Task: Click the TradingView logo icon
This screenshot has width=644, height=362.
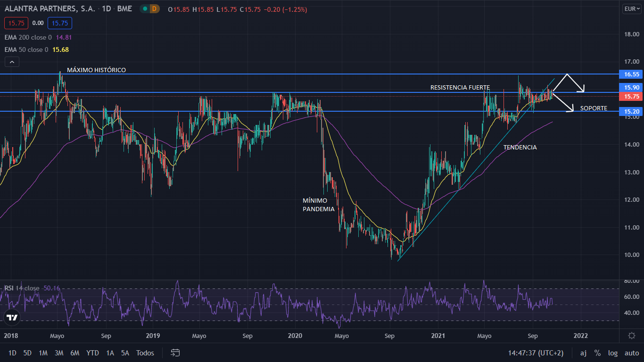Action: pos(12,317)
